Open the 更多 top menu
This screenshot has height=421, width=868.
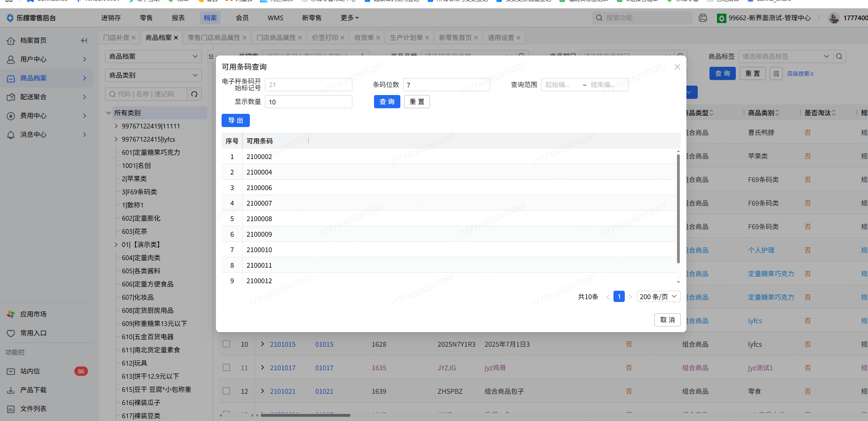[350, 18]
